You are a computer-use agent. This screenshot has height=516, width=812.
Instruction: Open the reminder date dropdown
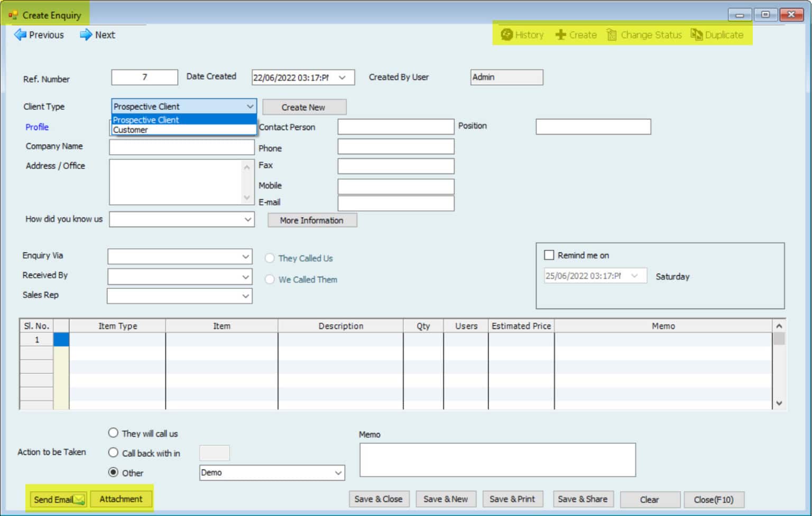(x=635, y=276)
